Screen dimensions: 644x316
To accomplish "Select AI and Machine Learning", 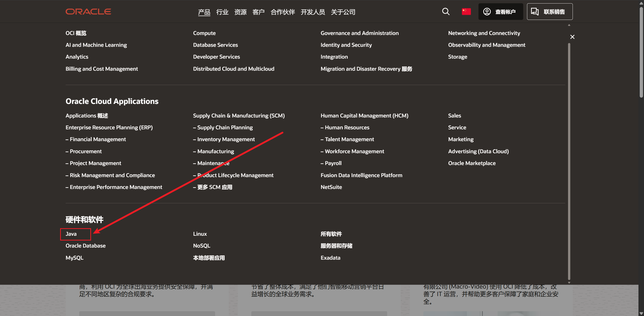I will point(96,45).
